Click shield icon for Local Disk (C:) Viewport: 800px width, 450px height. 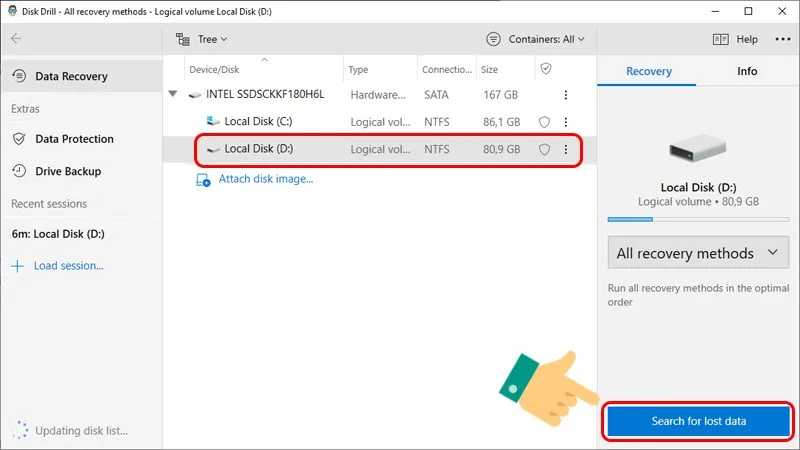point(545,122)
